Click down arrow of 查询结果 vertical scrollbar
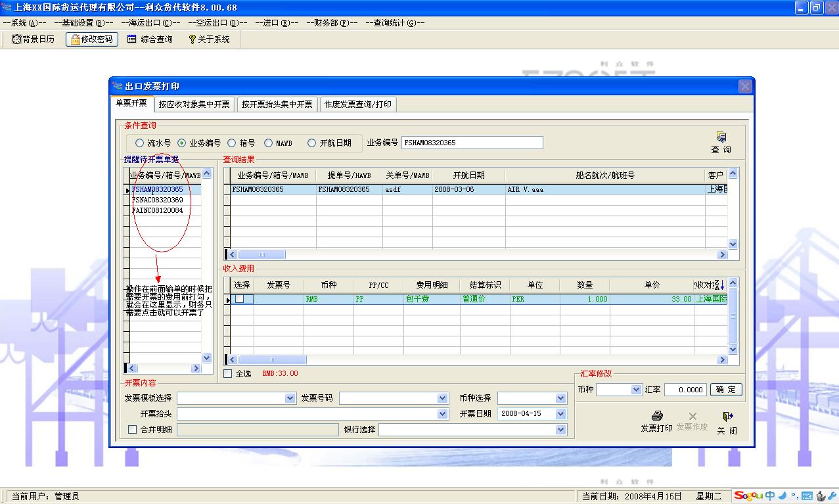Image resolution: width=839 pixels, height=504 pixels. pyautogui.click(x=733, y=244)
